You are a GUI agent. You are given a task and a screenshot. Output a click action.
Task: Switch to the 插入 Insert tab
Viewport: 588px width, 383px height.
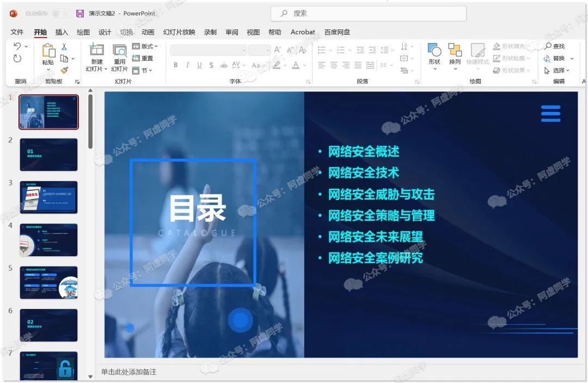tap(62, 32)
